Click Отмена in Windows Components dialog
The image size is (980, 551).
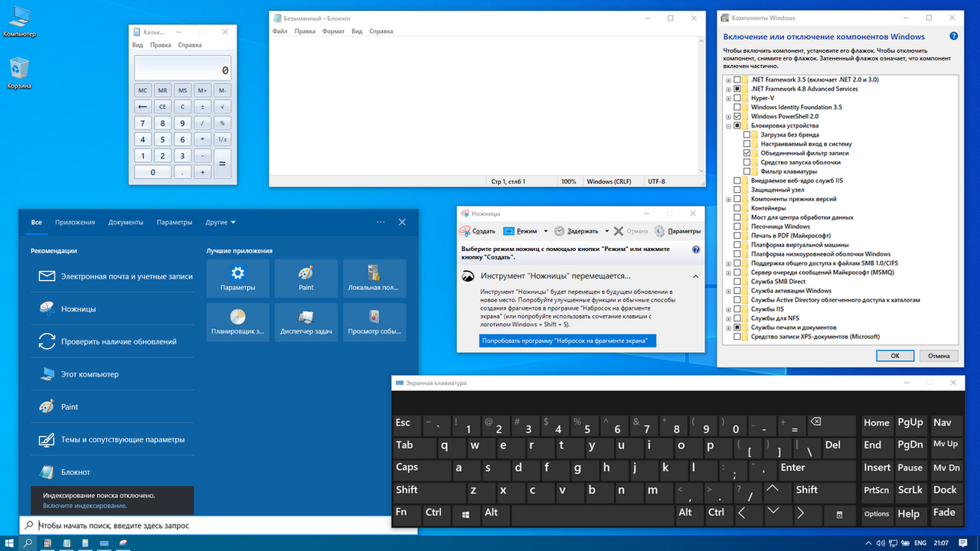point(939,356)
